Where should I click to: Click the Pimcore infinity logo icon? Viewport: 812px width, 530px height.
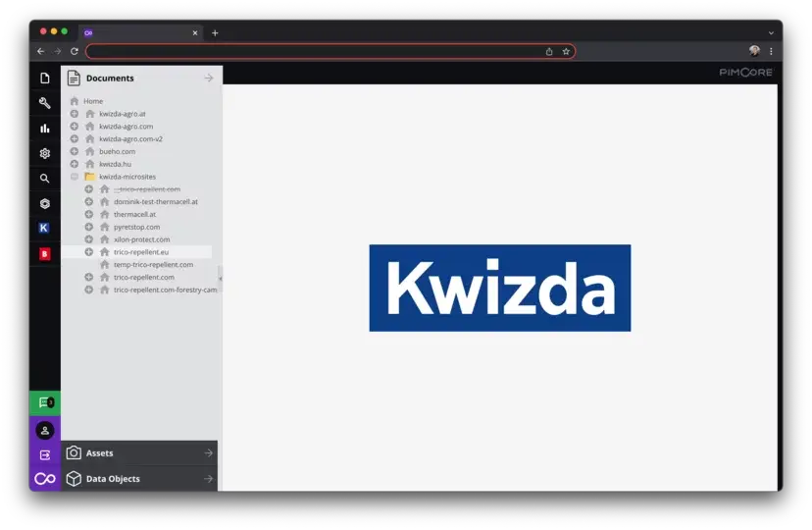pyautogui.click(x=45, y=479)
